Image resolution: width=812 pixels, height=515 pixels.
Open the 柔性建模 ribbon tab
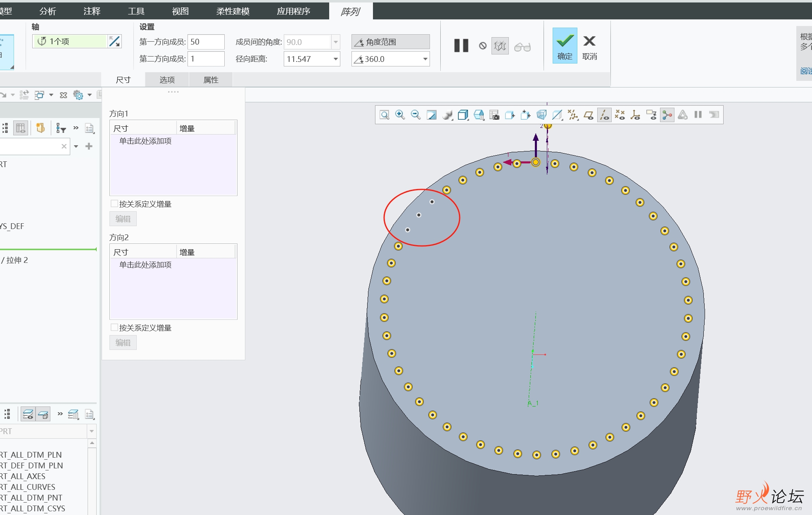pos(233,11)
